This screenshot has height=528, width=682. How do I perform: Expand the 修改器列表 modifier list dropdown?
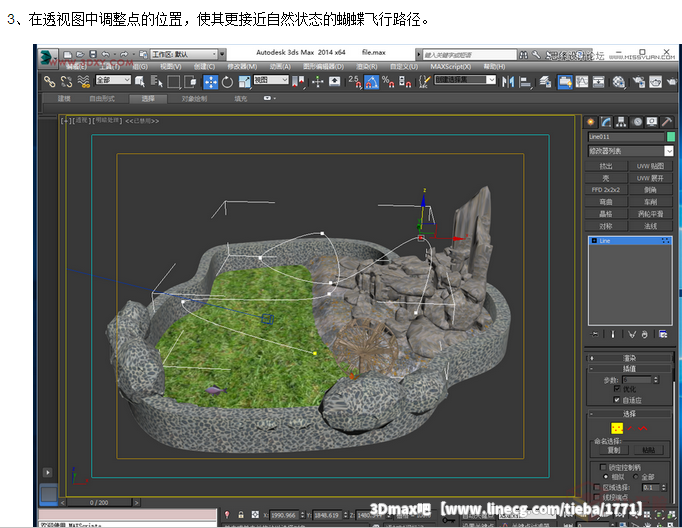click(x=630, y=151)
